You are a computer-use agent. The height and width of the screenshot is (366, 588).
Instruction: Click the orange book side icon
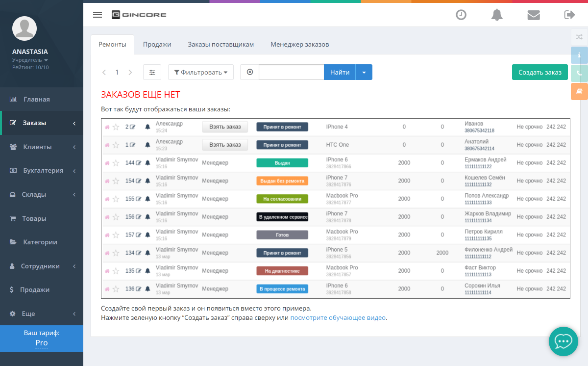[x=579, y=91]
